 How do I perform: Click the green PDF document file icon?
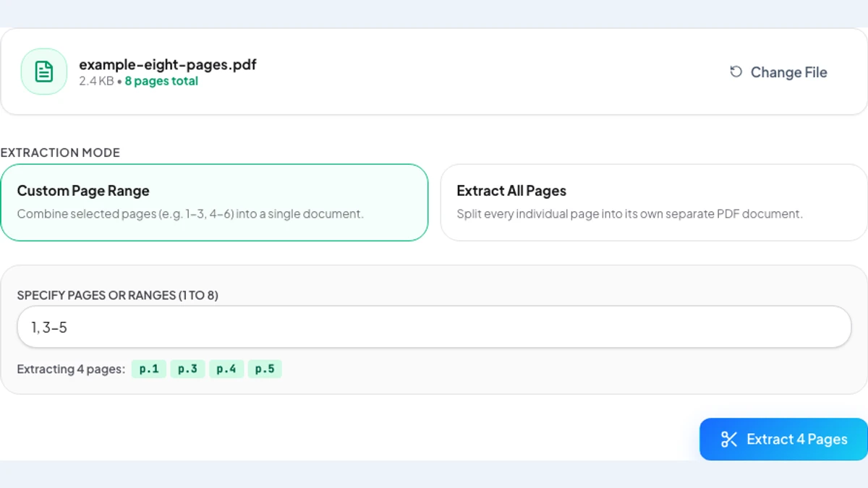(x=44, y=72)
